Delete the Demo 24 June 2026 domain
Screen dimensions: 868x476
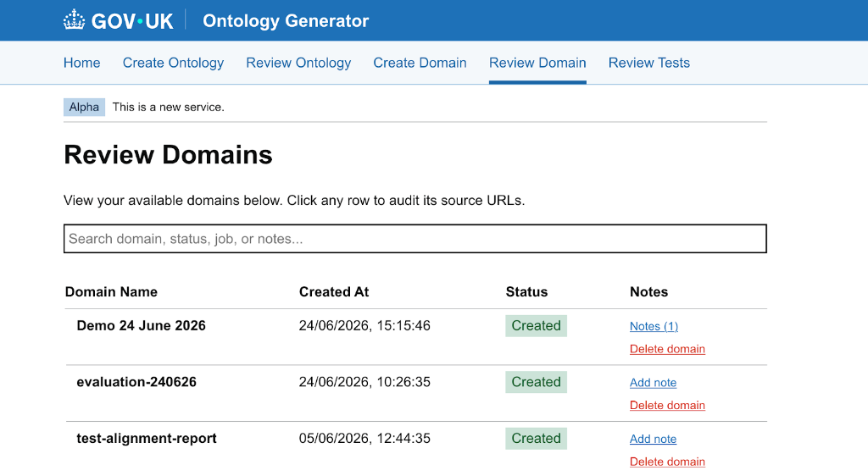tap(667, 349)
